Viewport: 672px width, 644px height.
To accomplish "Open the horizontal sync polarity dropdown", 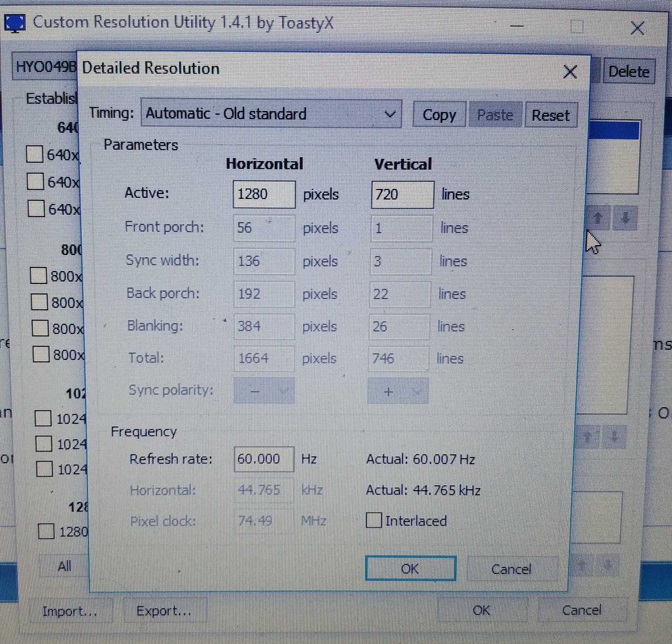I will (264, 392).
